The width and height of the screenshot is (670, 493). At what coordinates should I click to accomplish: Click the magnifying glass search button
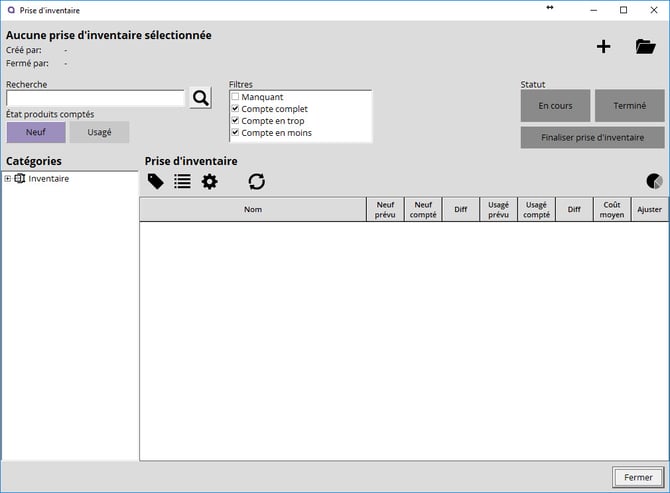coord(201,97)
